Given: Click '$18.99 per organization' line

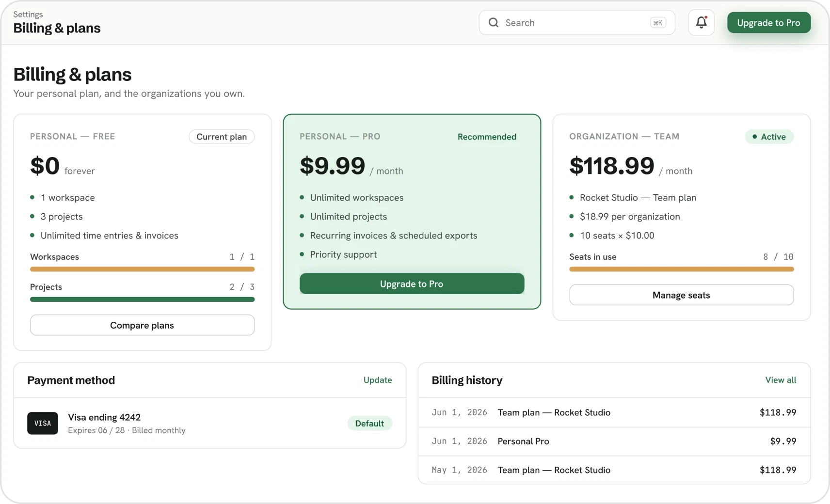Looking at the screenshot, I should [630, 217].
